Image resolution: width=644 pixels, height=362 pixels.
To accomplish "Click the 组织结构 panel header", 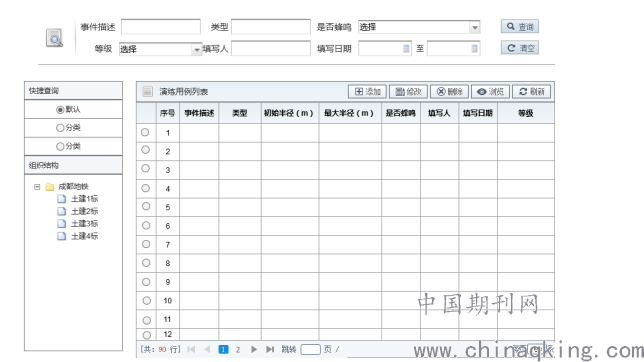I will pyautogui.click(x=74, y=166).
